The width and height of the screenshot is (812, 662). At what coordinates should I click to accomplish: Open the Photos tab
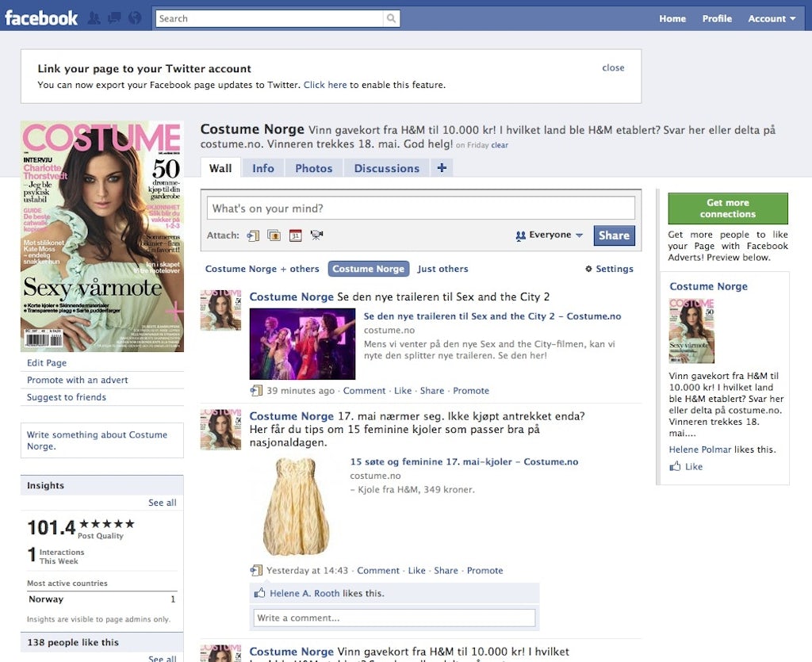tap(314, 168)
